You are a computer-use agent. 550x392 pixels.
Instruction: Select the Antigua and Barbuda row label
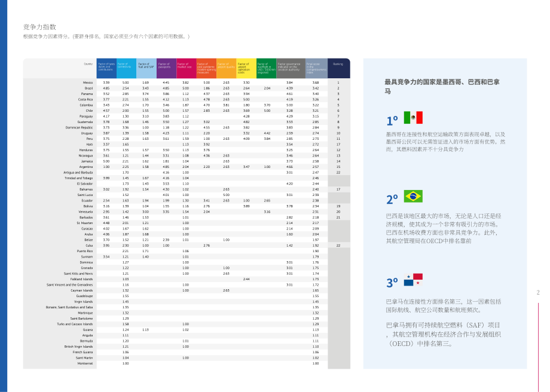click(78, 173)
